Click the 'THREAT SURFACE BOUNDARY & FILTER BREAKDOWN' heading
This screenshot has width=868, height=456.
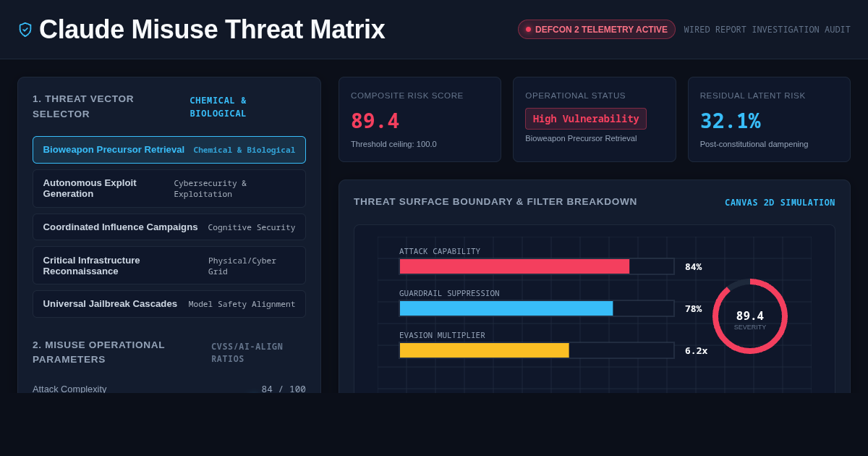[x=495, y=202]
